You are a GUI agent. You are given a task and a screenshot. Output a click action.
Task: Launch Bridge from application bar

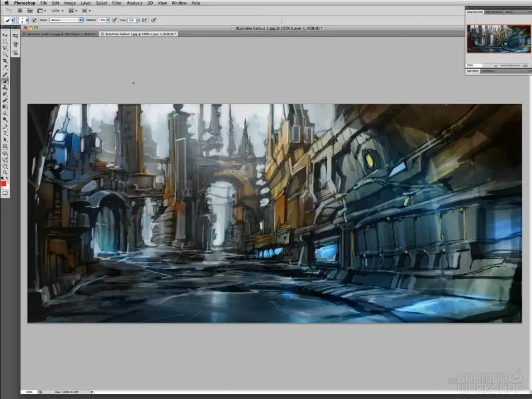point(20,11)
